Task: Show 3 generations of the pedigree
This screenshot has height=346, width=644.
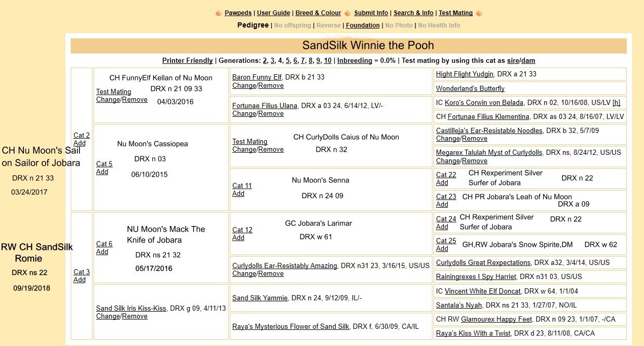Action: tap(272, 60)
